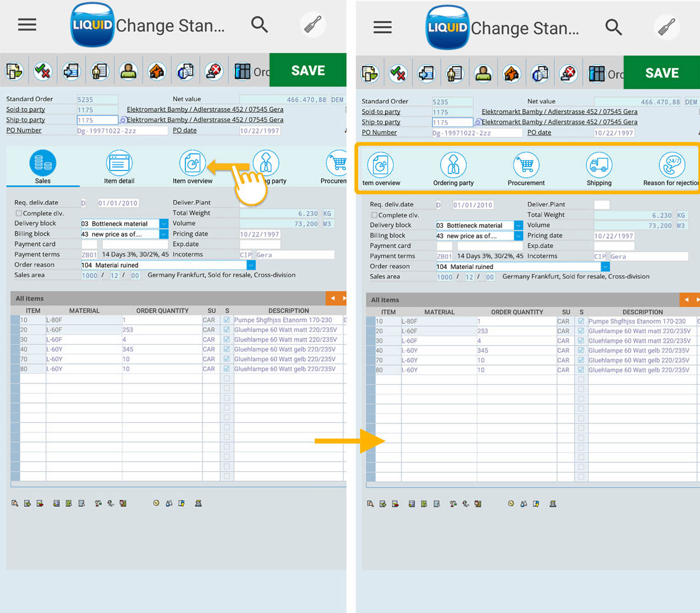
Task: Click the Reason for rejection phone icon
Action: 671,166
